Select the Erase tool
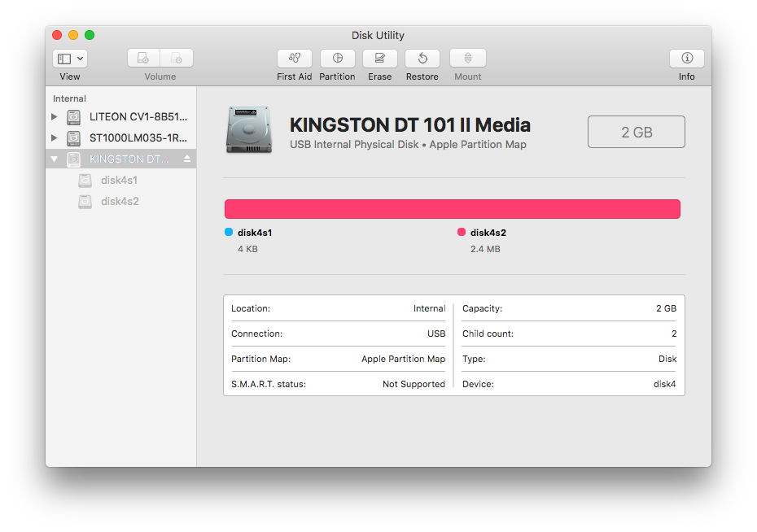 coord(379,59)
